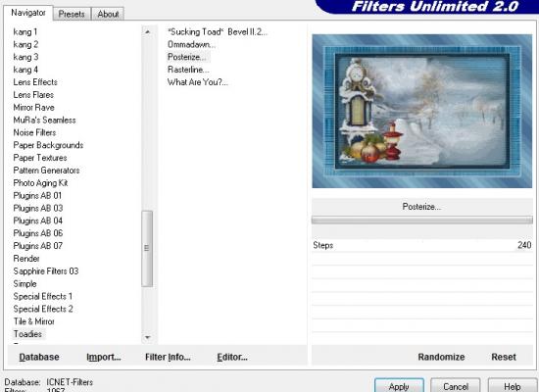Open Help for Filters Unlimited
539x392 pixels.
[x=513, y=386]
